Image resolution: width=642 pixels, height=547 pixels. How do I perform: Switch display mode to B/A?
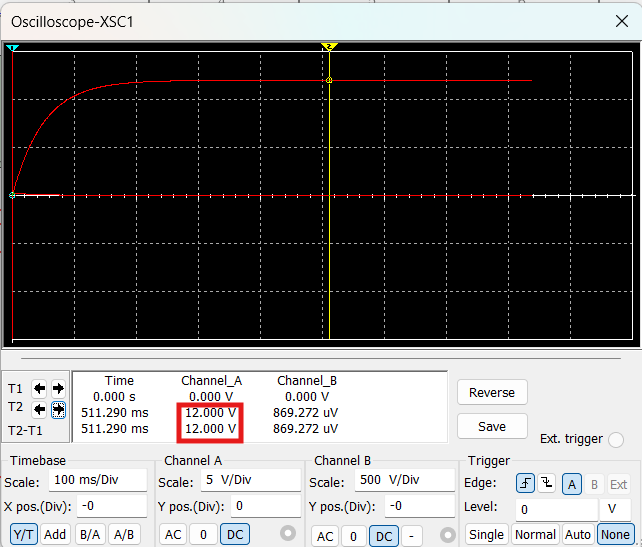coord(90,535)
